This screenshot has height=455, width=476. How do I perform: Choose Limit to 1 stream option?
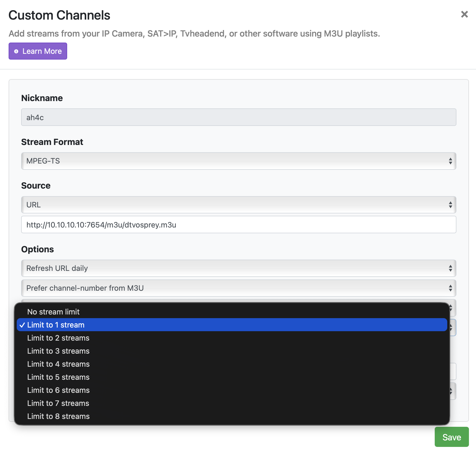(x=56, y=325)
